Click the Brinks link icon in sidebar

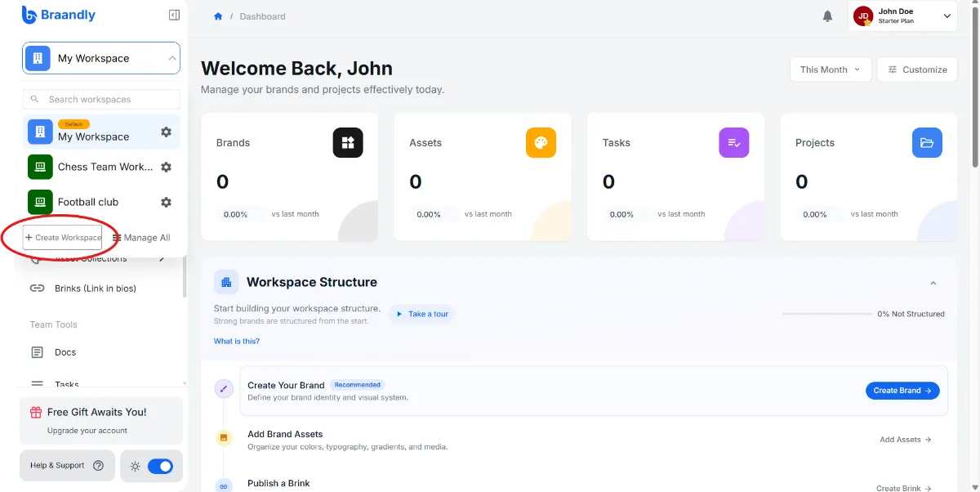[37, 288]
